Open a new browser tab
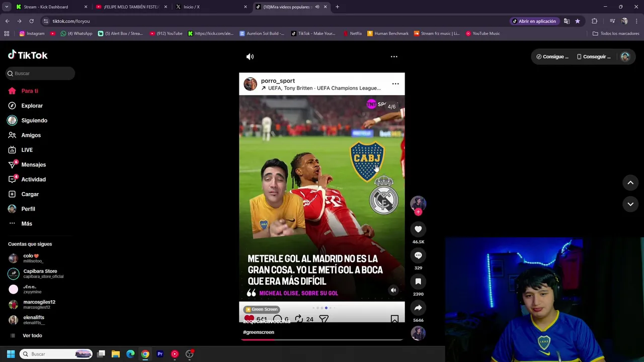Screen dimensions: 644x362 tap(337, 7)
